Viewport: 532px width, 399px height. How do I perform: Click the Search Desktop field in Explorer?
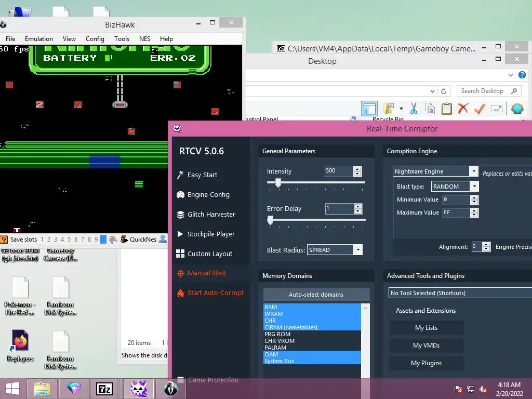click(489, 91)
